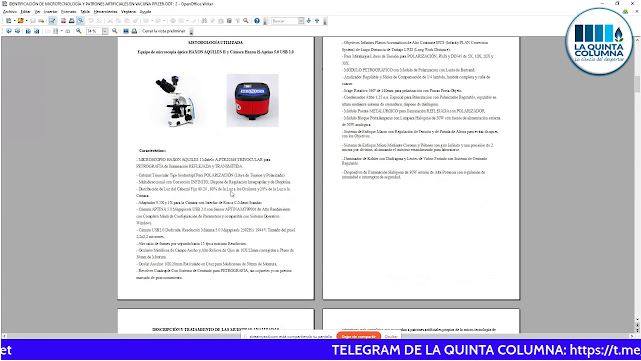Click the microscope image on the page

tap(177, 101)
